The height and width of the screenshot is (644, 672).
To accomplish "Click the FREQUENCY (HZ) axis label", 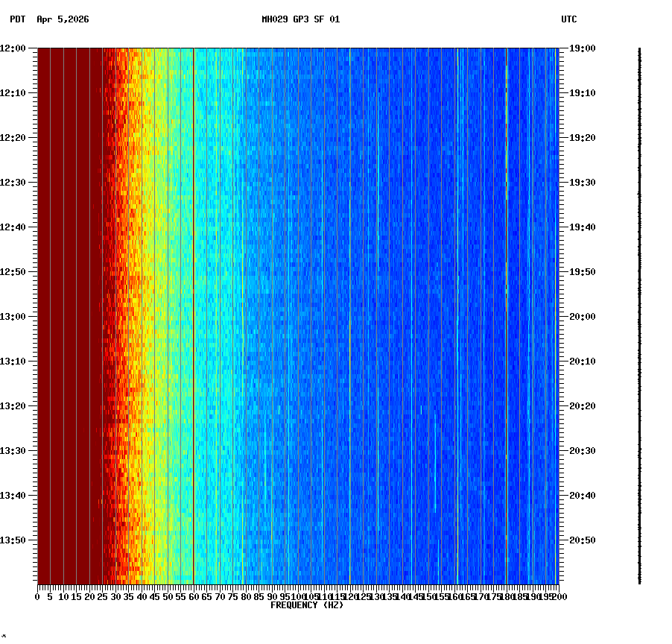I will pyautogui.click(x=307, y=604).
